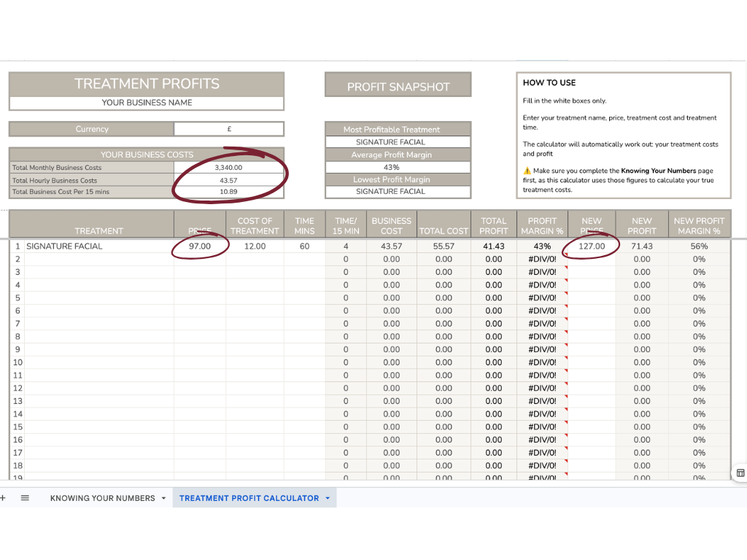Select the empty treatment cell in row 2
The image size is (747, 560).
click(99, 259)
